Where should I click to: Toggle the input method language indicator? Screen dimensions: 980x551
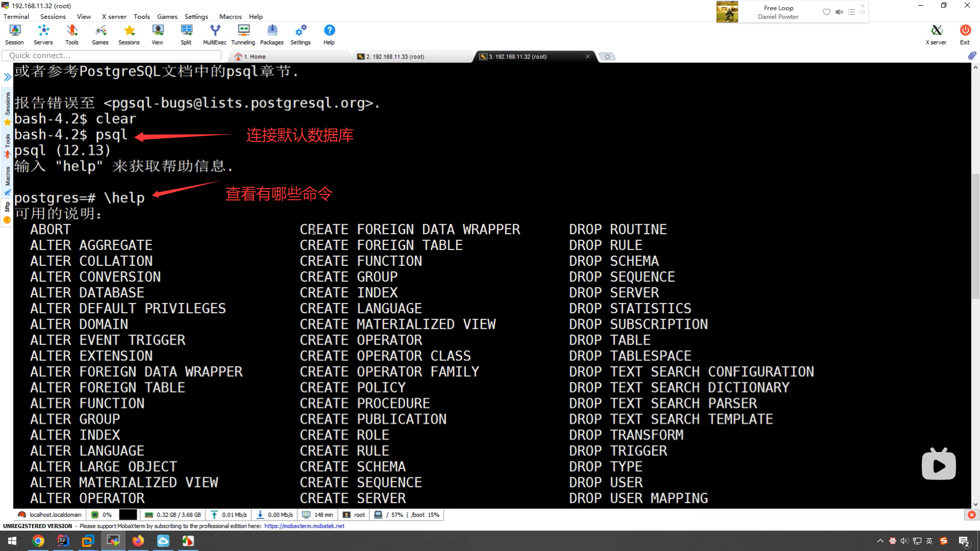[x=929, y=541]
